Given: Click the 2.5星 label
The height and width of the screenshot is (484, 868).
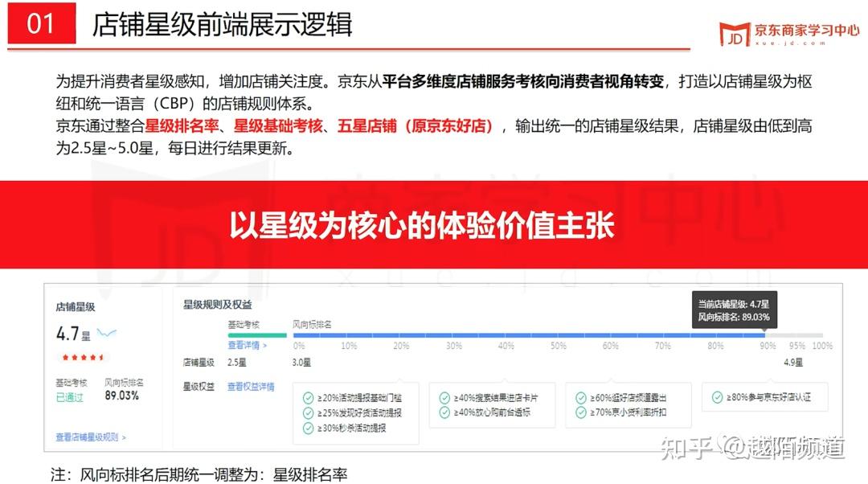Looking at the screenshot, I should click(237, 362).
